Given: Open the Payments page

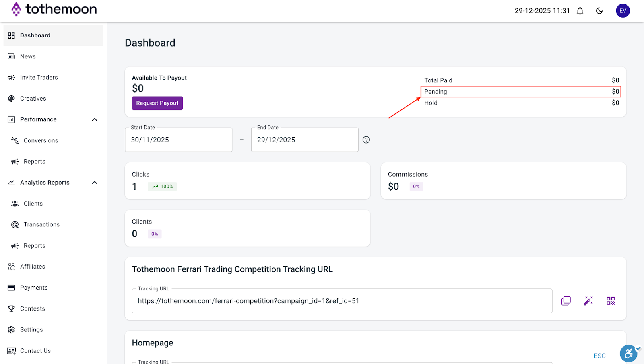Looking at the screenshot, I should (54, 288).
